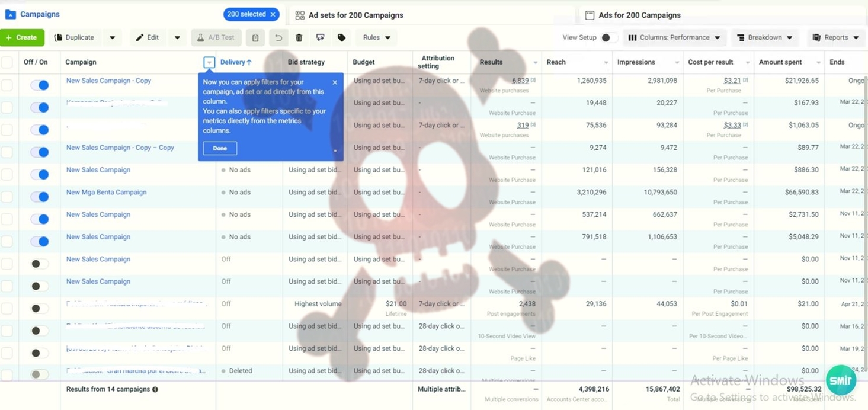Click the export/share icon in toolbar

(320, 37)
